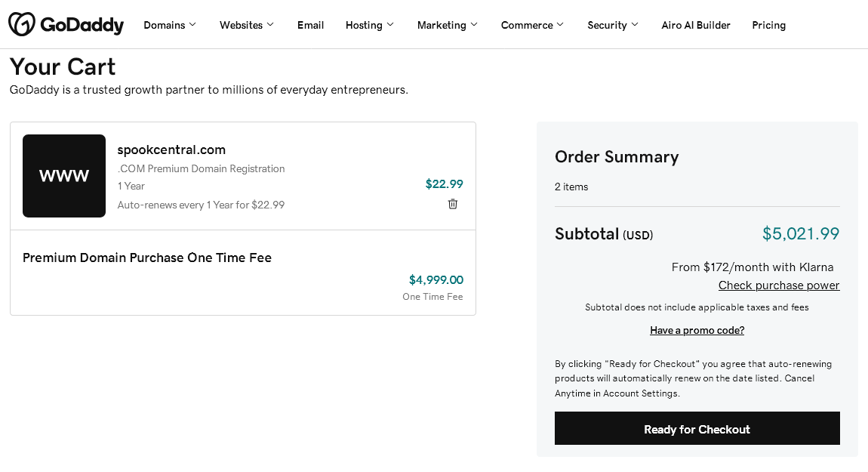Open the Websites dropdown arrow

point(270,24)
